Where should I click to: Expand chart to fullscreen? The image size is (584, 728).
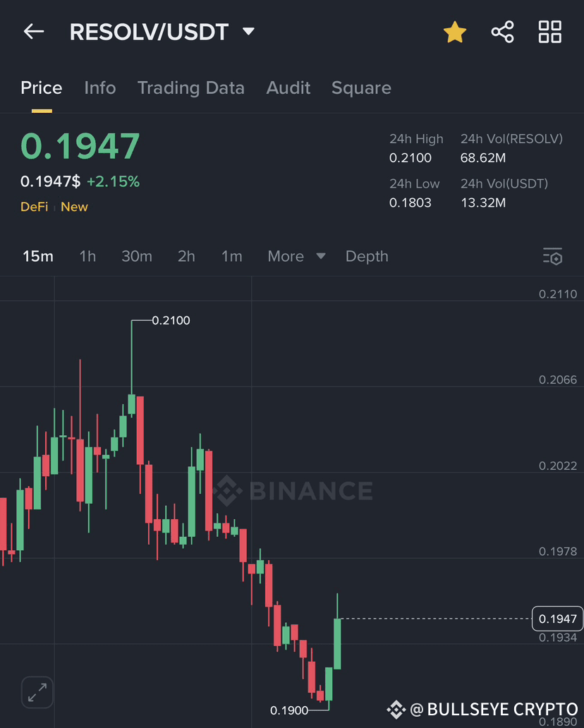point(37,692)
